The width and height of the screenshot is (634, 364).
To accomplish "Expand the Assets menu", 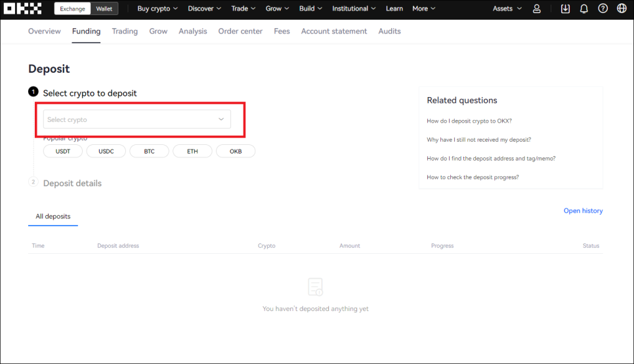I will (x=507, y=9).
